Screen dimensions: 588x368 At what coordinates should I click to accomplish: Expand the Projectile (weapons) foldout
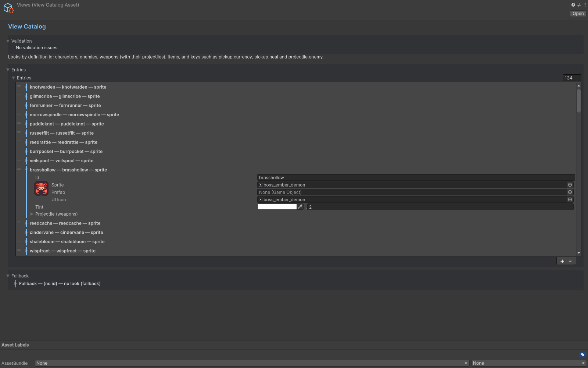click(x=32, y=214)
